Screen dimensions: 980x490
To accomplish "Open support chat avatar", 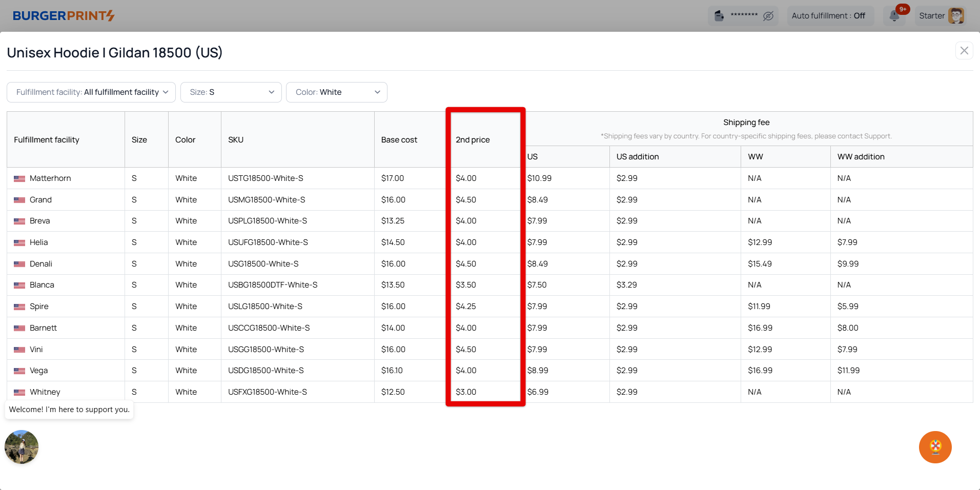I will pyautogui.click(x=22, y=446).
